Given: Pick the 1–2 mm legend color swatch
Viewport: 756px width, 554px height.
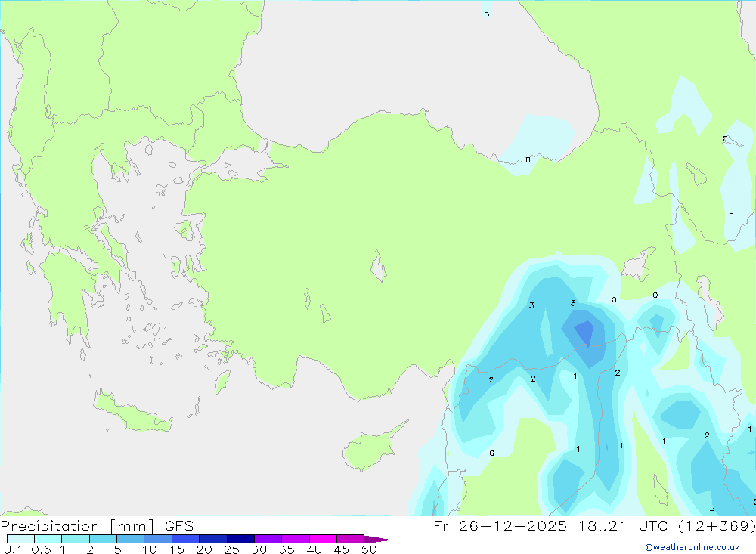Looking at the screenshot, I should click(75, 539).
